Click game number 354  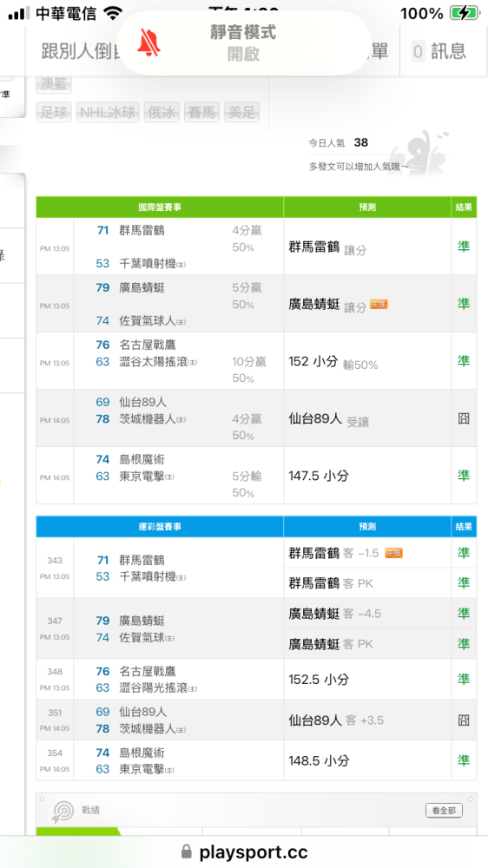click(x=55, y=753)
